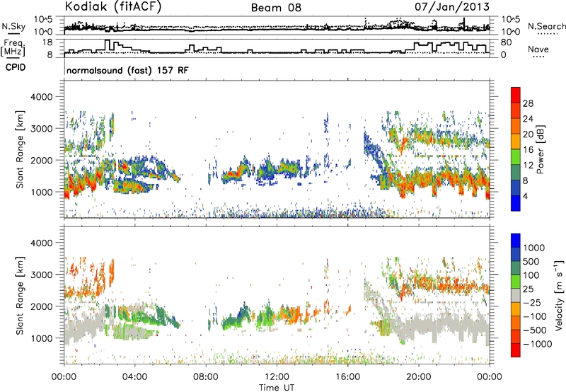
Task: Click the 'CPID' label
Action: pos(16,67)
